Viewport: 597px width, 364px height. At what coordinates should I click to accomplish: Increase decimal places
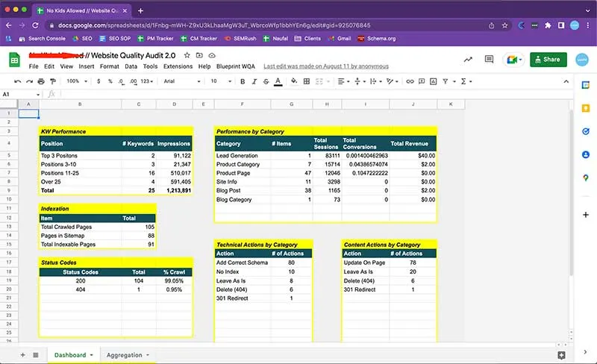134,81
